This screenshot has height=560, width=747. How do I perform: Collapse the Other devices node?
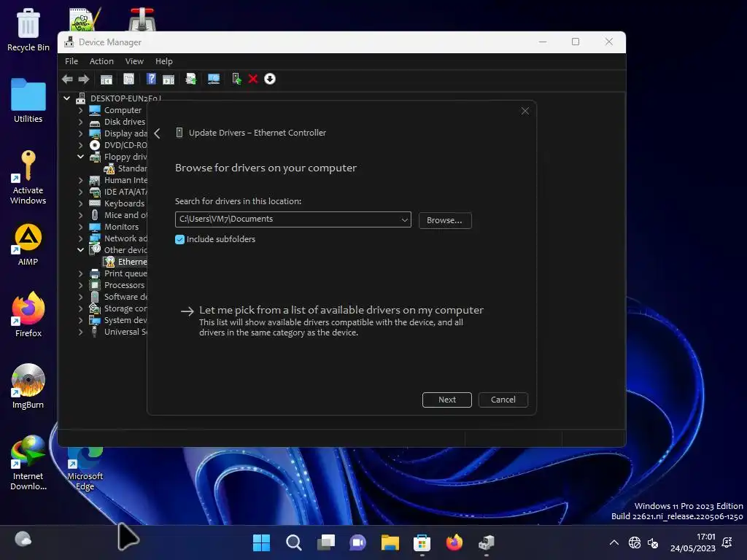[x=80, y=250]
